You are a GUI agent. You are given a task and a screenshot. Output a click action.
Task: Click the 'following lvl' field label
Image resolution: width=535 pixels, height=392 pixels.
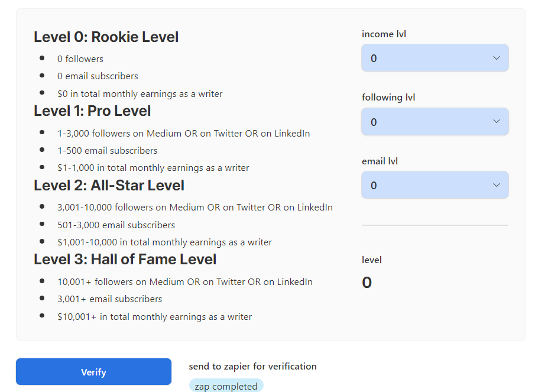pos(388,98)
